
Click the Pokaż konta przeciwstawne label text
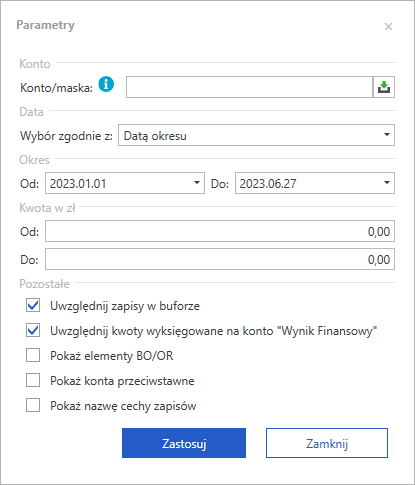click(x=122, y=381)
